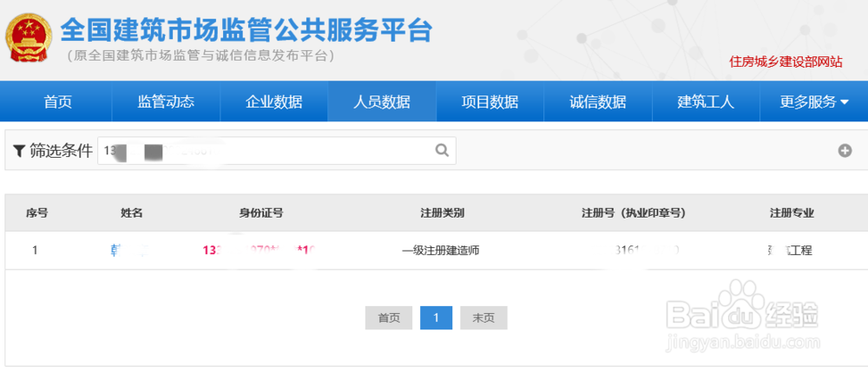Click the subtitle 原全国建筑市场监管与诚信信息发布平台
Screen dimensions: 868x372
pyautogui.click(x=200, y=55)
